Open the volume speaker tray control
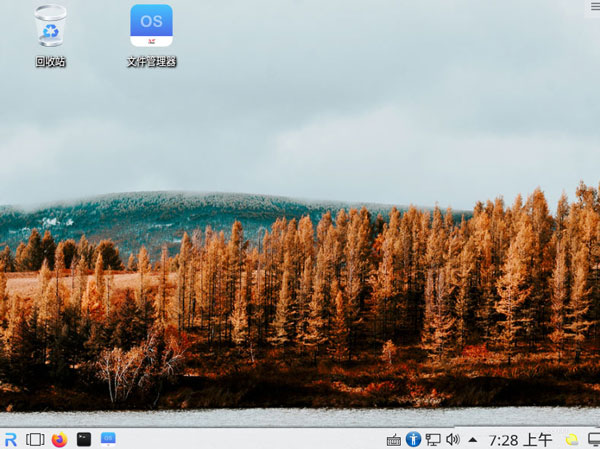This screenshot has width=600, height=449. [453, 439]
